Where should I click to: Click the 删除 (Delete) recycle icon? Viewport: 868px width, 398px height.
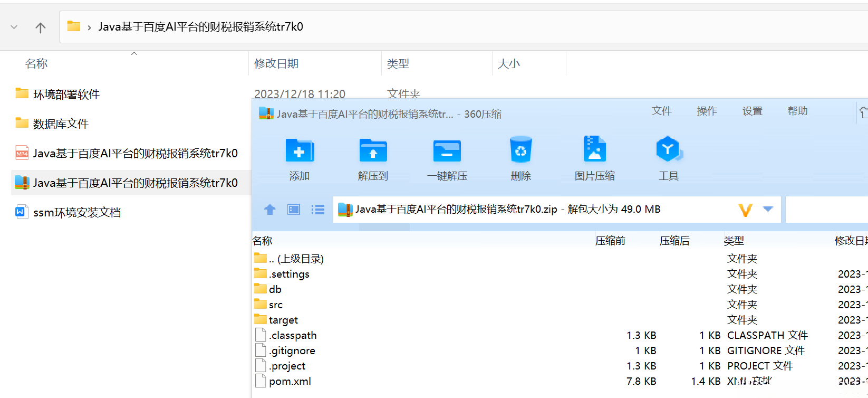click(520, 149)
